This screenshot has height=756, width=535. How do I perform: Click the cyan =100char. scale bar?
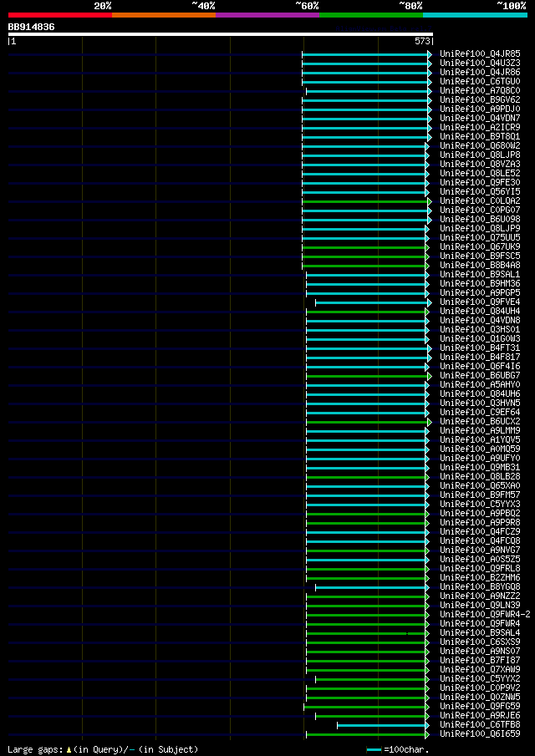point(374,749)
